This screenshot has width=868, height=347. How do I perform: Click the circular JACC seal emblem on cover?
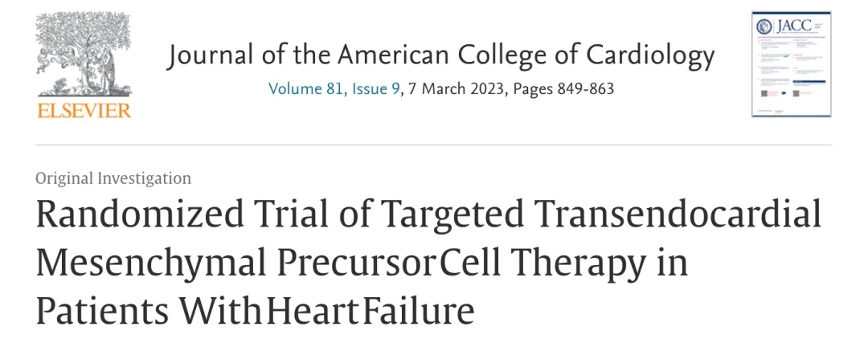pyautogui.click(x=764, y=27)
